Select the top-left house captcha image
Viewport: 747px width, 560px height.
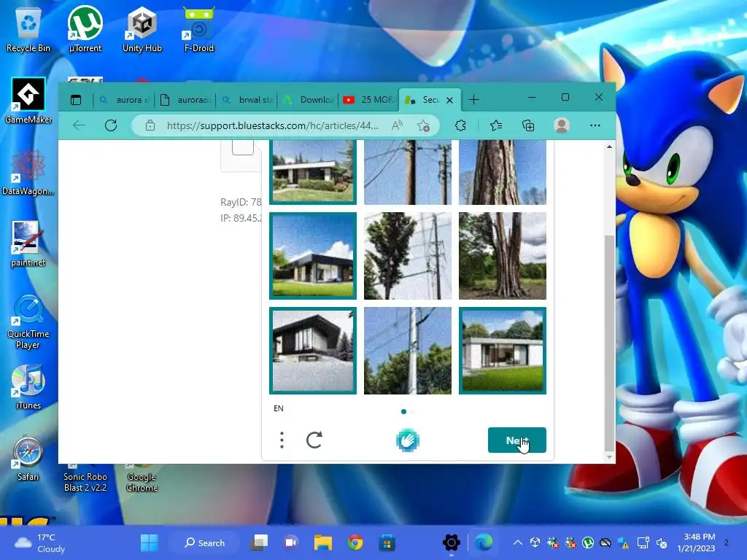(313, 172)
